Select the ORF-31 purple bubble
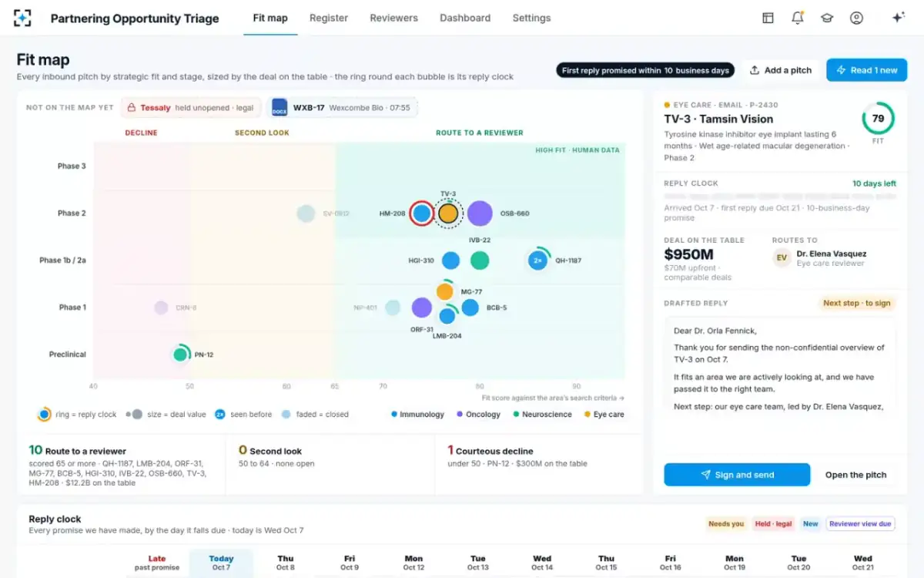The image size is (924, 578). point(421,307)
